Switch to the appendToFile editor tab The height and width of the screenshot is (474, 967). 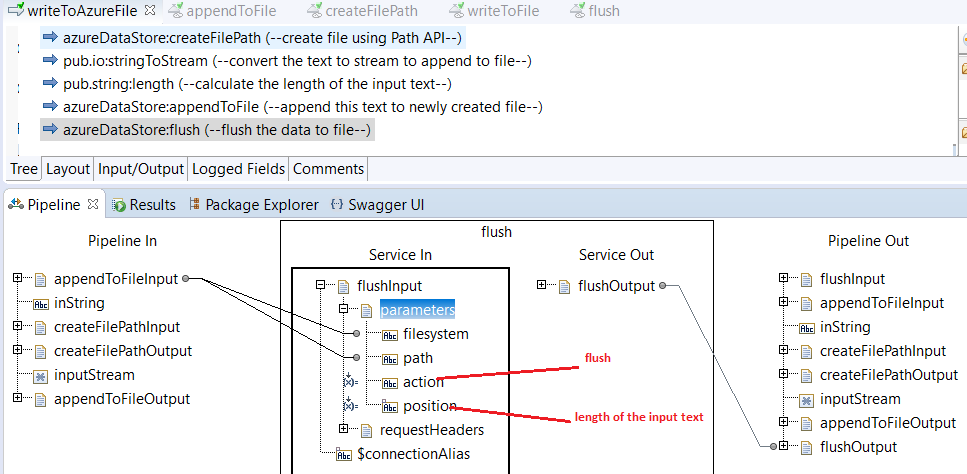(222, 10)
